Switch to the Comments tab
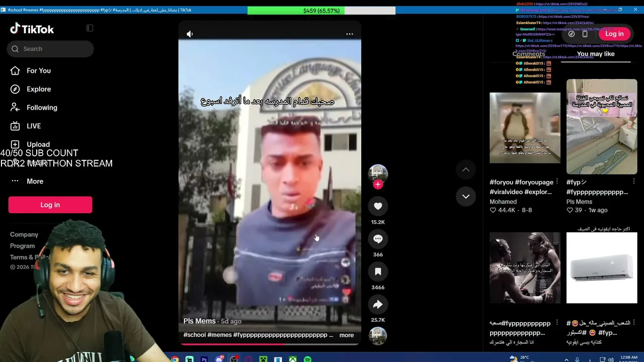The image size is (644, 362). [x=529, y=54]
